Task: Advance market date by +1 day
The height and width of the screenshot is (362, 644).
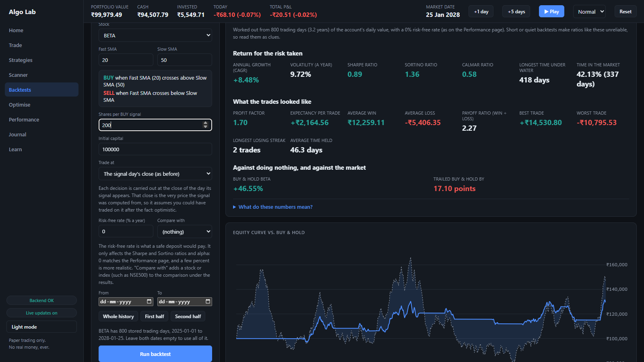Action: tap(481, 12)
